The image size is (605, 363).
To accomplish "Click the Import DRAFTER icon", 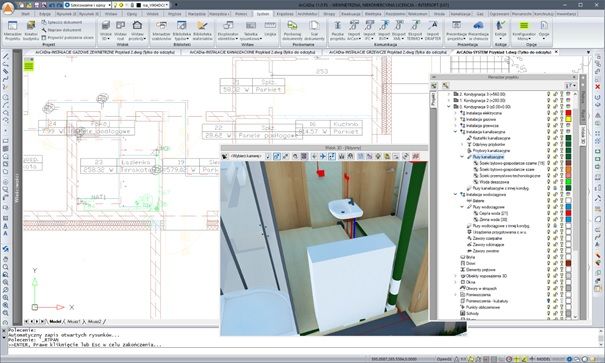I will 433,30.
